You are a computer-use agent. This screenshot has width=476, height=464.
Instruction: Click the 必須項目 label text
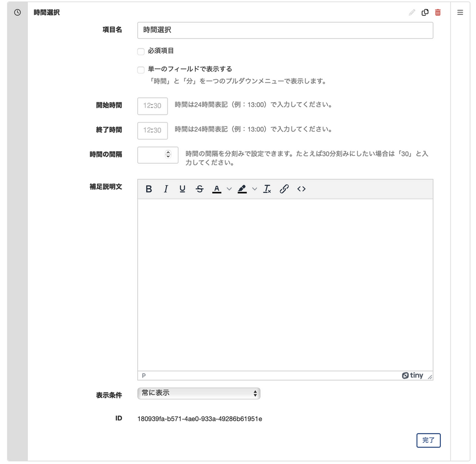pyautogui.click(x=161, y=51)
